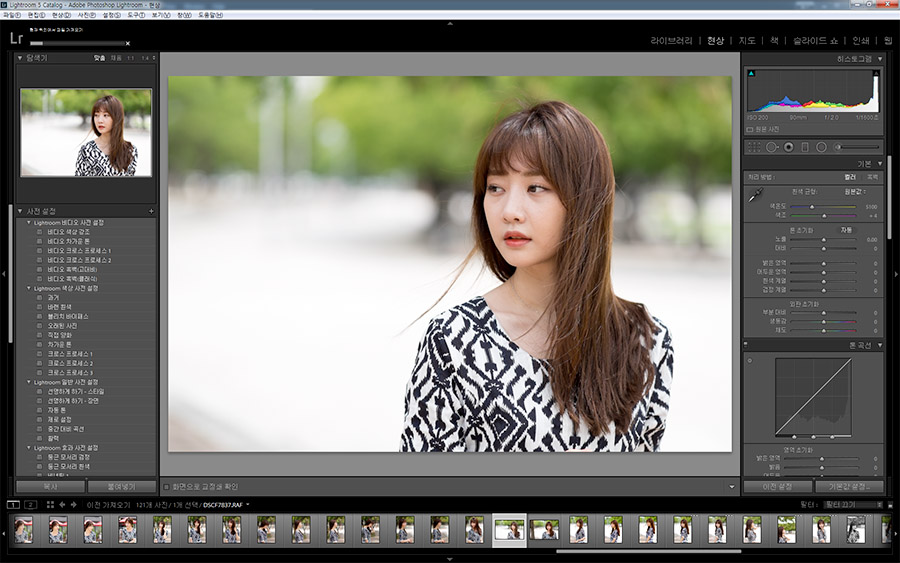
Task: Add a new preset with the plus icon
Action: tap(151, 211)
